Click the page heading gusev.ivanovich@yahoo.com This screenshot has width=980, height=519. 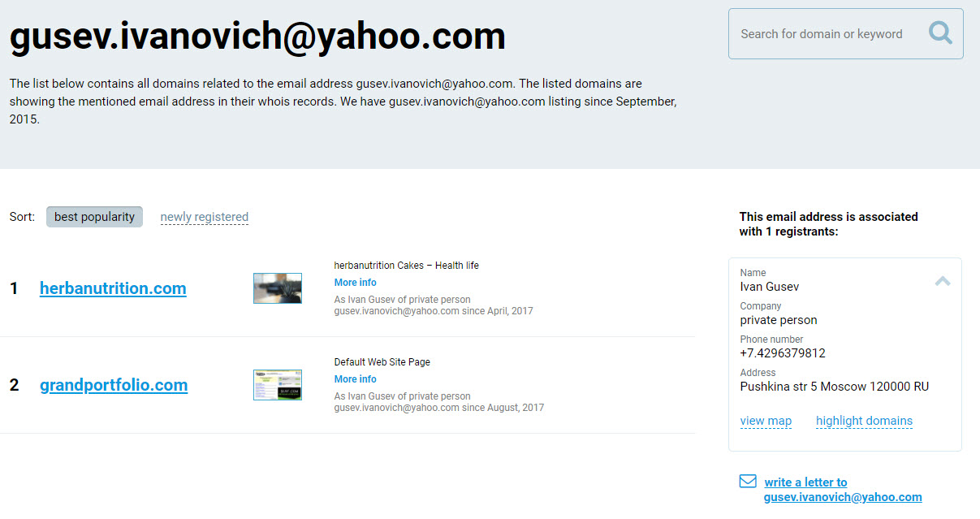point(257,36)
